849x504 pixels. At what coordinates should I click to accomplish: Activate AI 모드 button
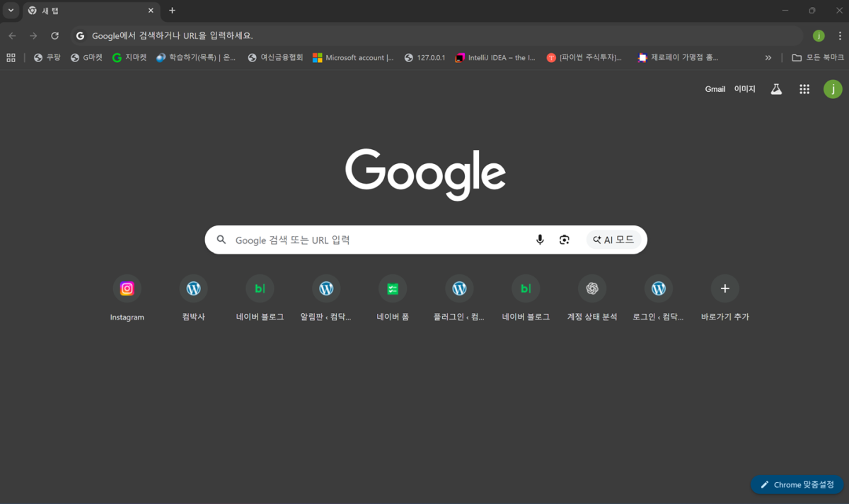614,240
